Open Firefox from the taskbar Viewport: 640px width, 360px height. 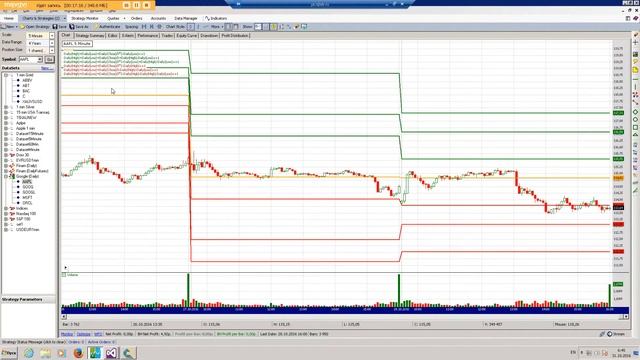tap(78, 353)
